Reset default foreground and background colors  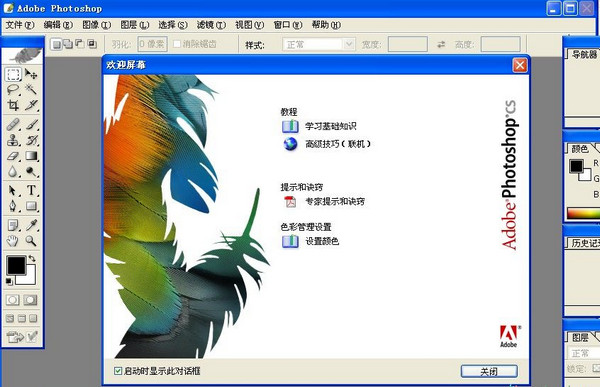coord(9,282)
